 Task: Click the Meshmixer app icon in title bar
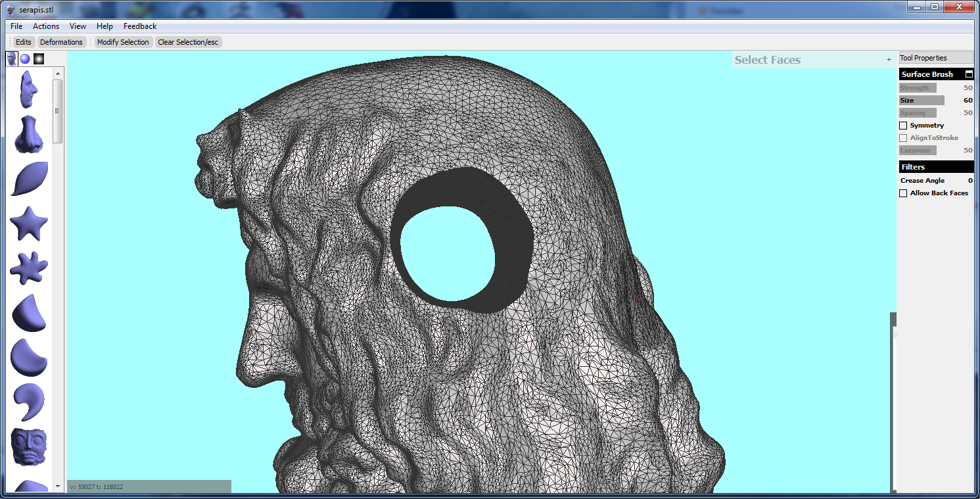click(11, 10)
